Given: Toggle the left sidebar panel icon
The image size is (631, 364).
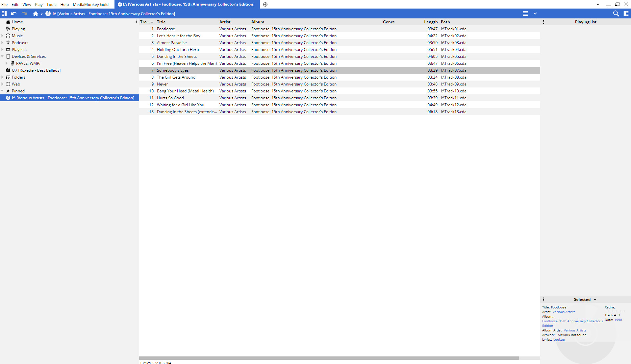Looking at the screenshot, I should (4, 13).
